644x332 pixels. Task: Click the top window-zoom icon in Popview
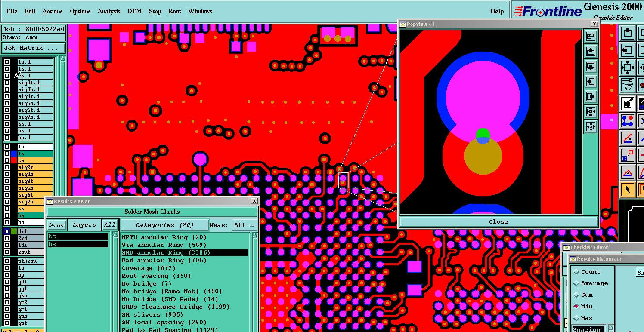point(591,36)
